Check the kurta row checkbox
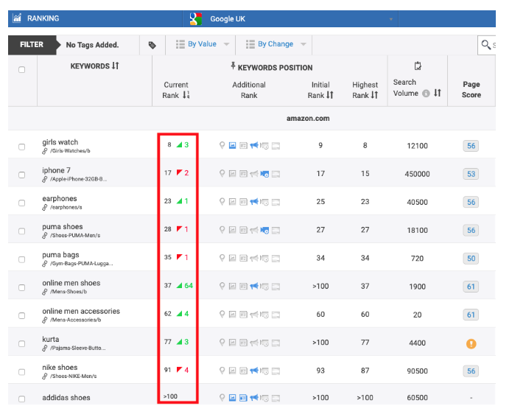The width and height of the screenshot is (512, 420). 22,343
